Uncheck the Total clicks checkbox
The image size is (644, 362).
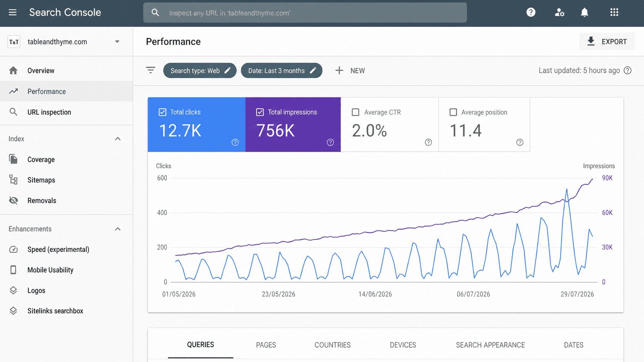[x=163, y=112]
